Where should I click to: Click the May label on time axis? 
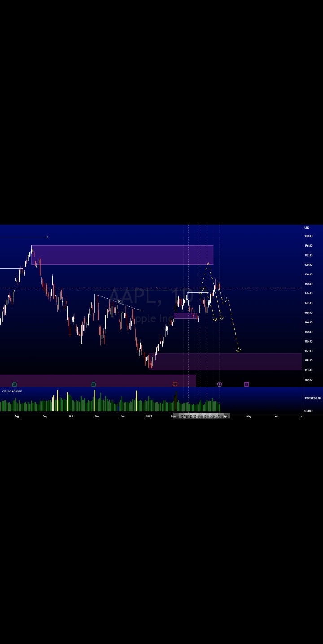pos(249,416)
